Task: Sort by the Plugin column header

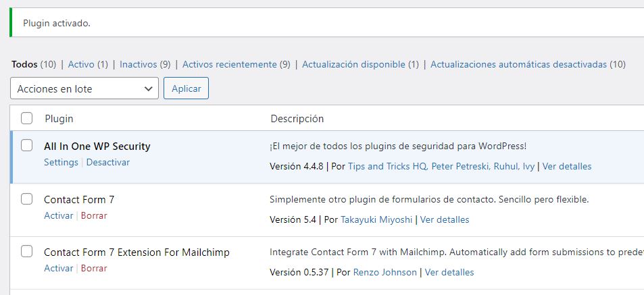Action: click(59, 119)
